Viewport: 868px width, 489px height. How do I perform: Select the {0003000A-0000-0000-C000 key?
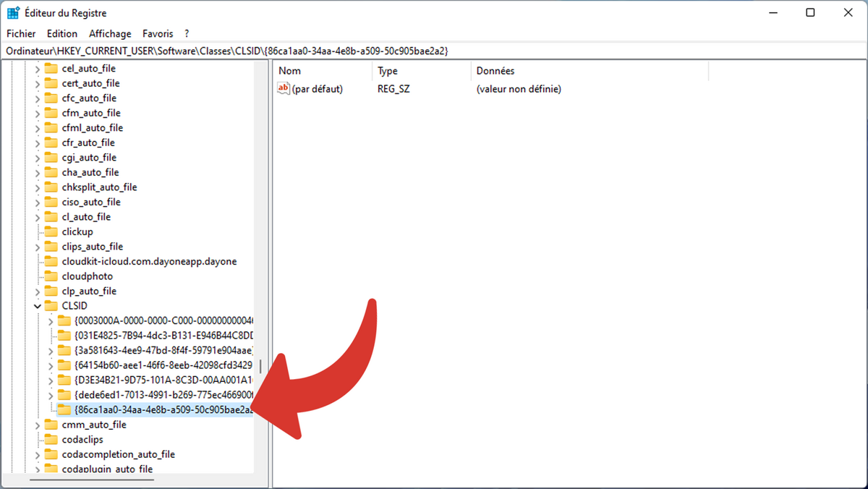[x=163, y=320]
